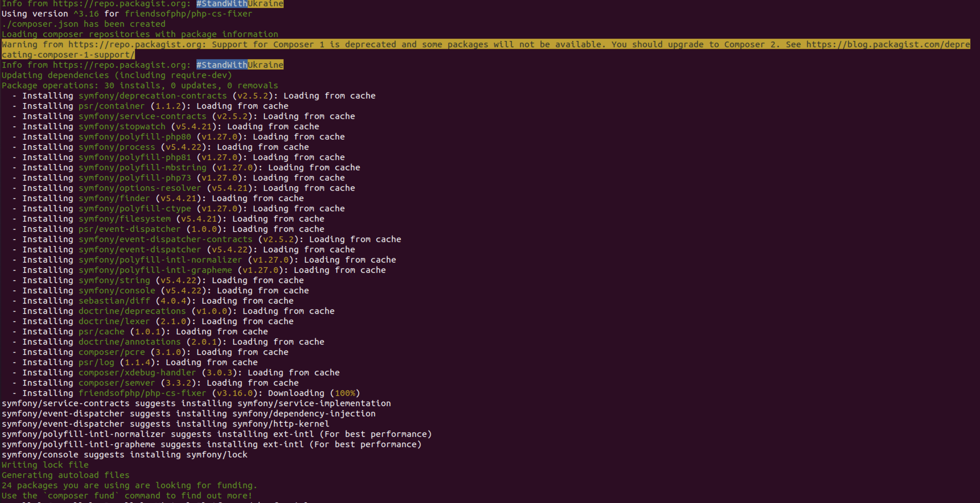Click symfony/console in the v5.4.22 install line
This screenshot has width=980, height=503.
(117, 291)
